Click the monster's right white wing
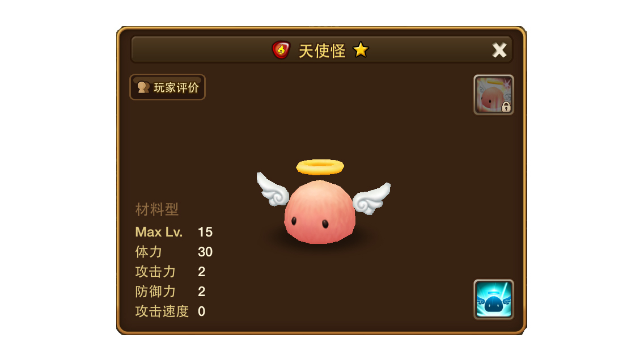Viewport: 644px width, 363px height. point(371,199)
